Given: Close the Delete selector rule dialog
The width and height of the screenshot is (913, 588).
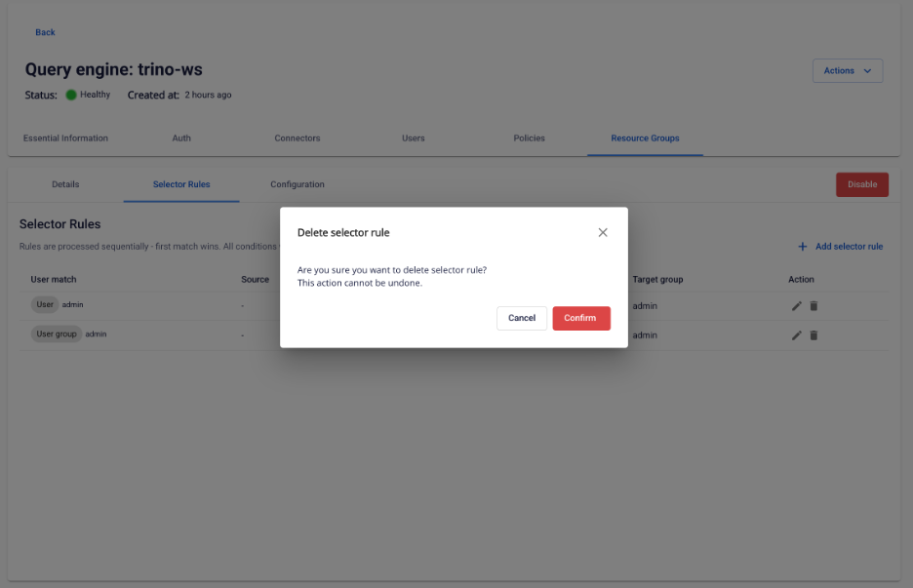Looking at the screenshot, I should coord(603,232).
